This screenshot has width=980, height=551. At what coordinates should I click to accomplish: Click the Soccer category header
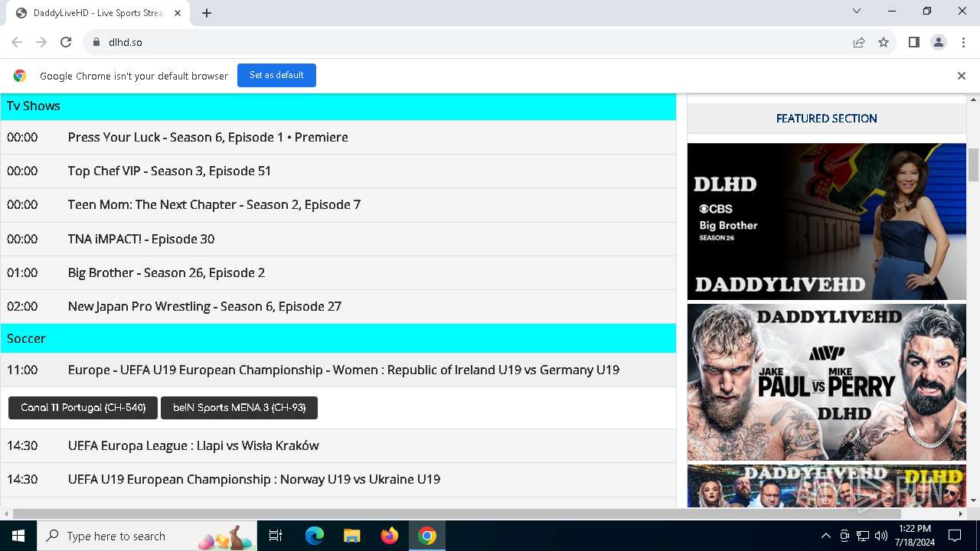pos(338,338)
